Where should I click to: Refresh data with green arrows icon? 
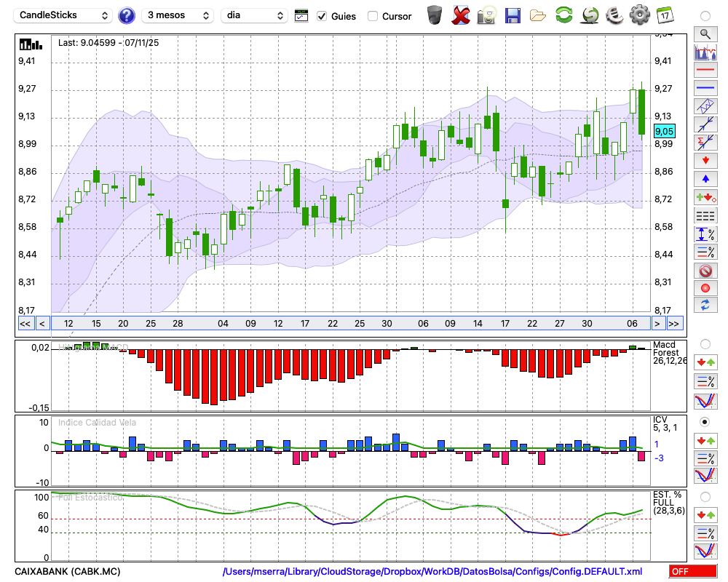[x=563, y=15]
